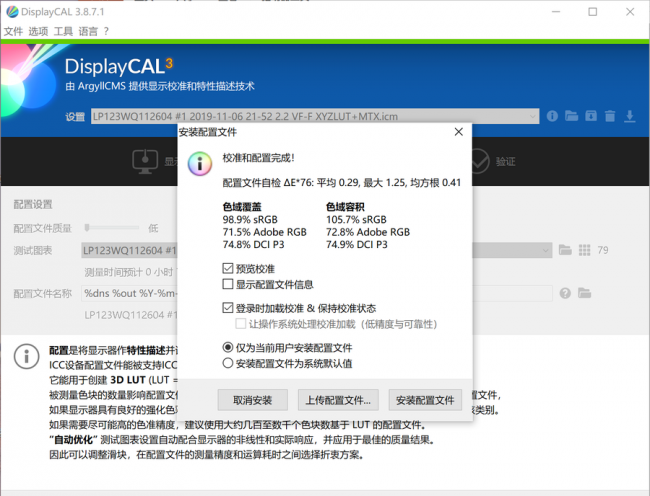
Task: Open the 文件 menu
Action: pyautogui.click(x=13, y=31)
